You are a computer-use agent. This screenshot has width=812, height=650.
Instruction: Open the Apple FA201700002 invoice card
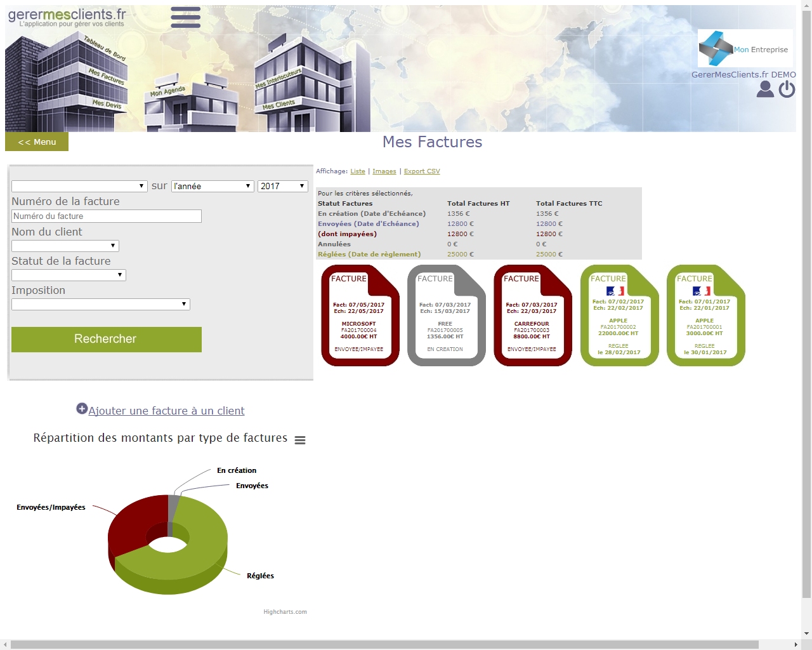pos(620,315)
